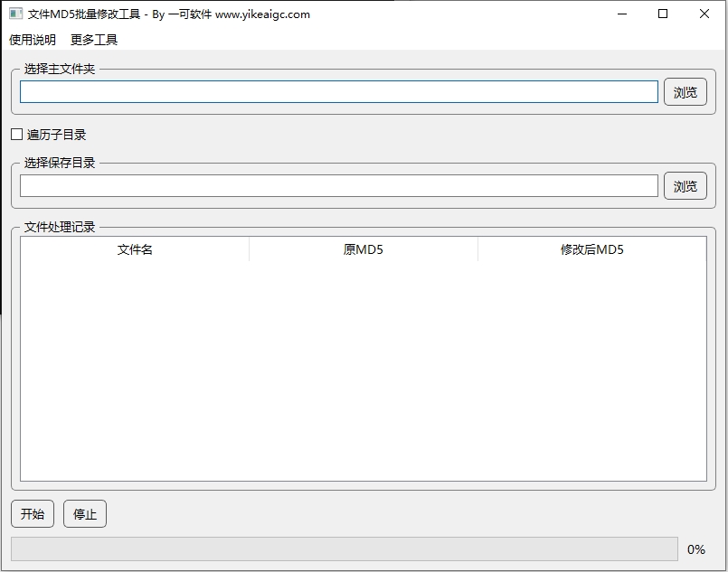
Task: Open the 更多工具 menu
Action: click(x=94, y=40)
